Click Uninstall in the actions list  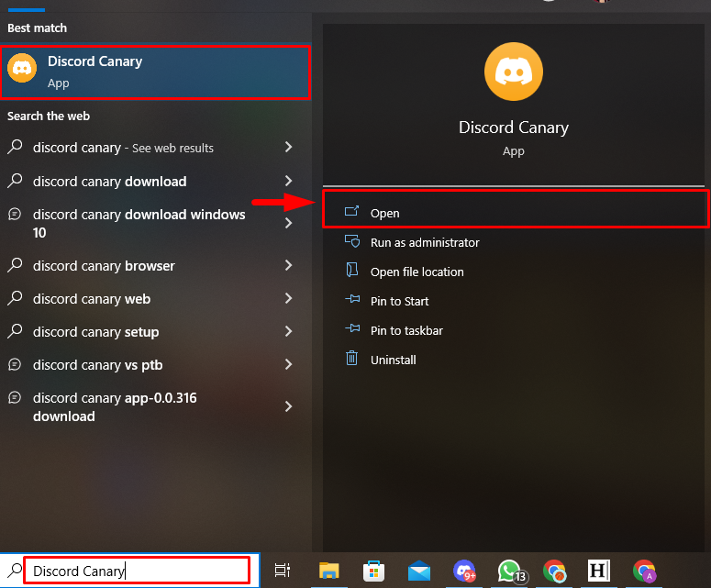coord(516,360)
